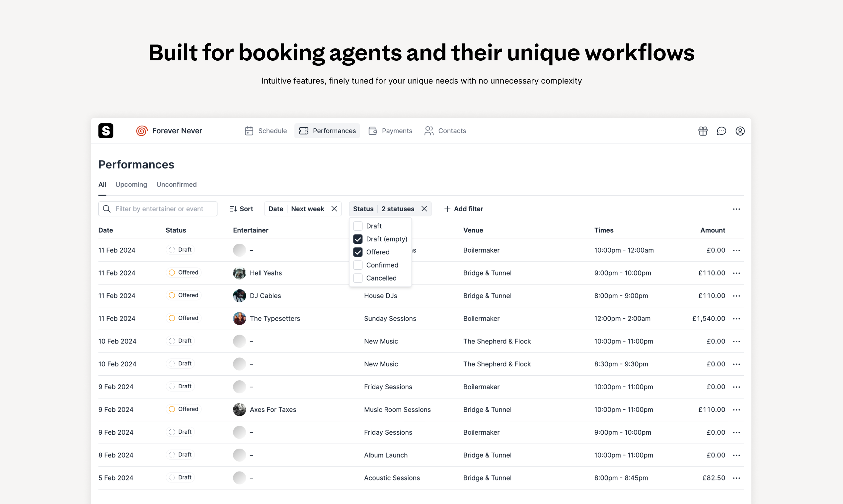This screenshot has width=843, height=504.
Task: Remove the Status filter with X
Action: click(424, 209)
